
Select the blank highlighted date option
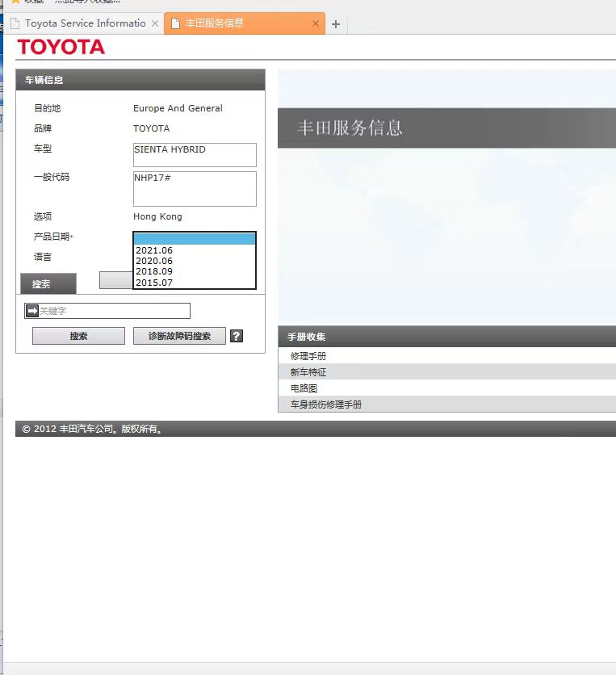pyautogui.click(x=195, y=239)
